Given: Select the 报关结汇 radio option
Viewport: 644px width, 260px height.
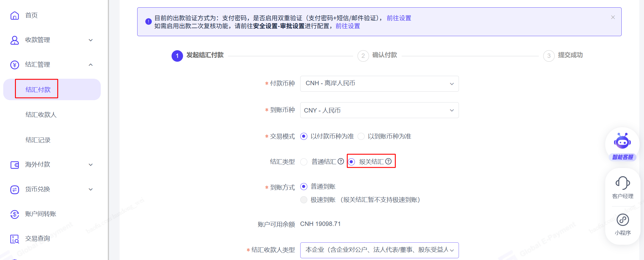Looking at the screenshot, I should [352, 162].
